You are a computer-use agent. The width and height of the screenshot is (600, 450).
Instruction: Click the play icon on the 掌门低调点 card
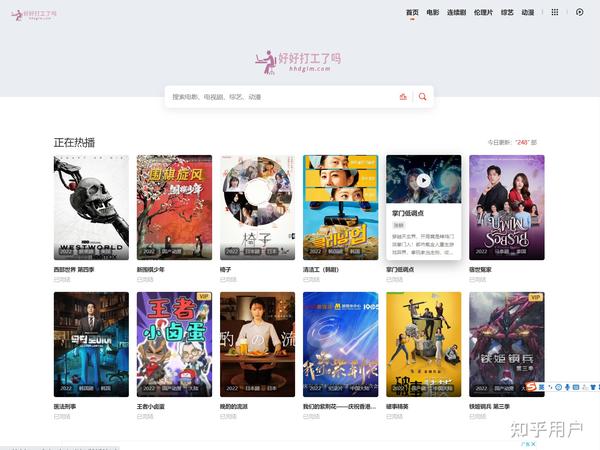(423, 180)
